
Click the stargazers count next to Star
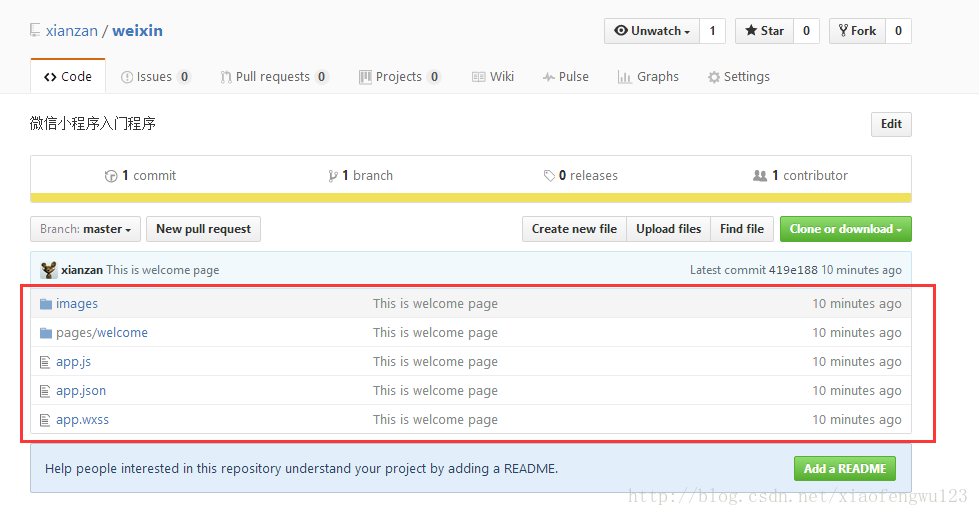click(806, 31)
